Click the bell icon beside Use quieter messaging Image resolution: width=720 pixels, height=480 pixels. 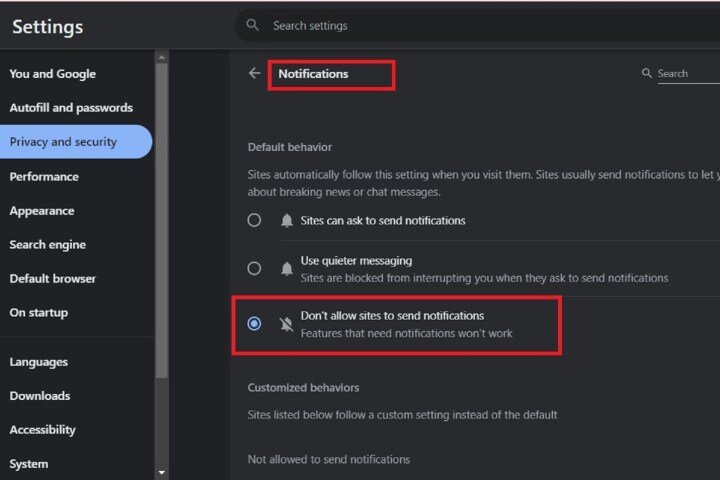click(287, 268)
